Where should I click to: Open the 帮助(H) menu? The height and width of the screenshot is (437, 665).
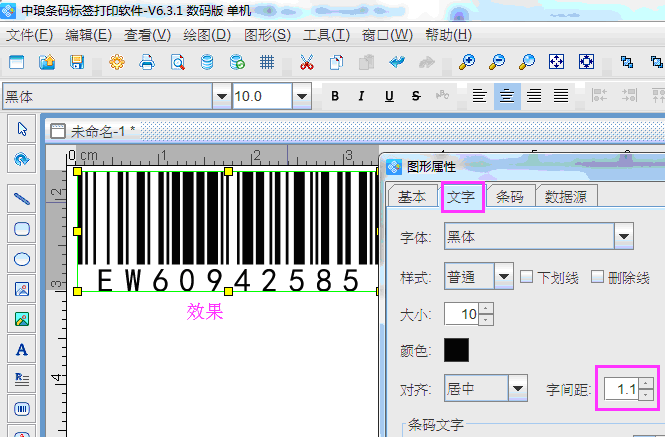tap(449, 35)
